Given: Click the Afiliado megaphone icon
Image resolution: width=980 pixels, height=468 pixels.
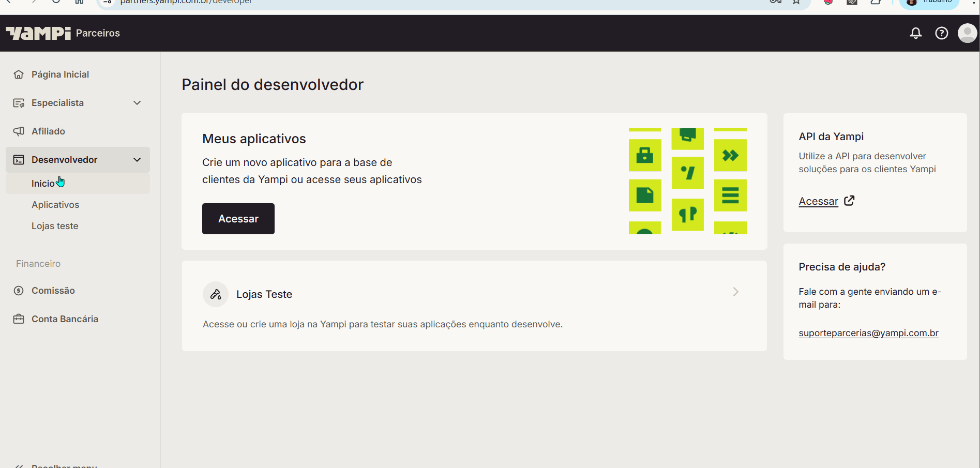Looking at the screenshot, I should tap(19, 131).
